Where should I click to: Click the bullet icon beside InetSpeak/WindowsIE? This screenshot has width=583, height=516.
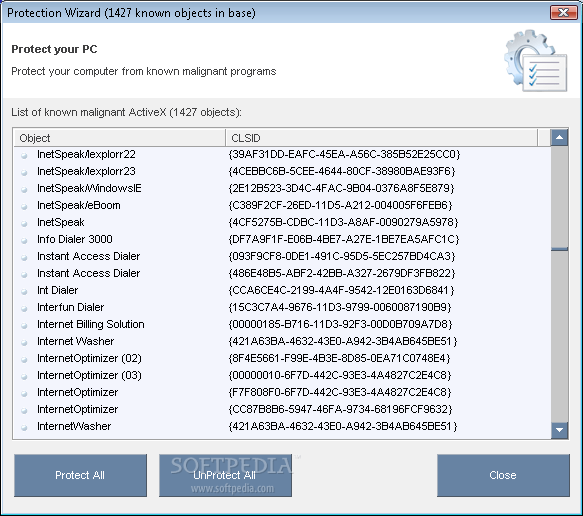pos(24,190)
